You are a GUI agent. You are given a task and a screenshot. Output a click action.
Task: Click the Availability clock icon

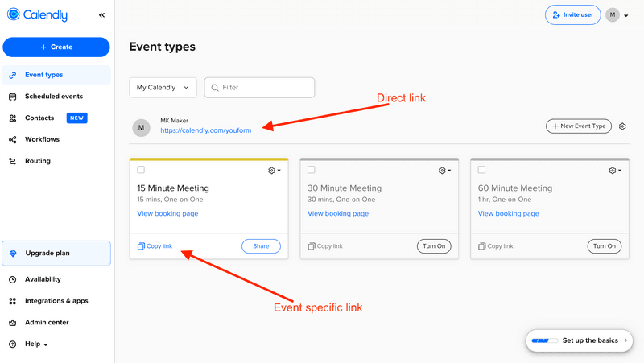point(13,279)
